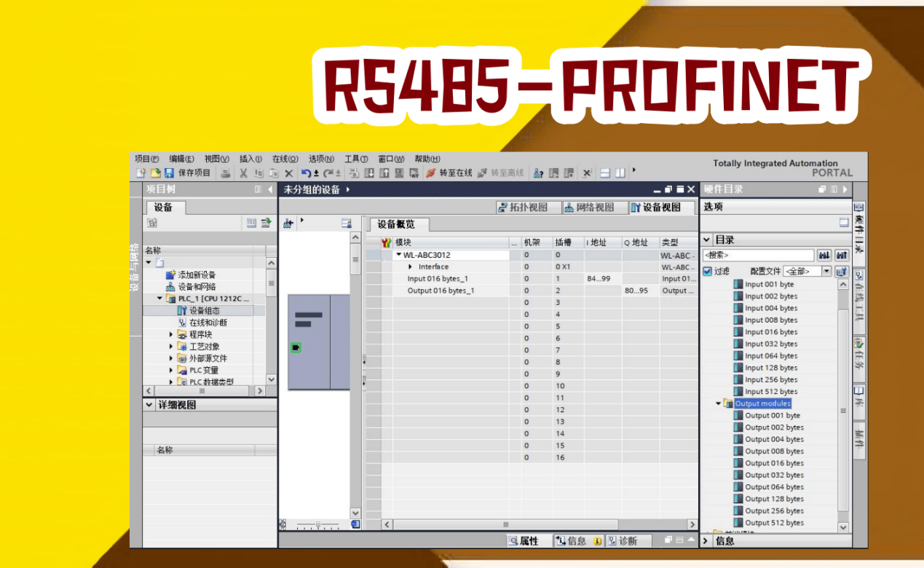Collapse the Output modules folder

coord(719,403)
